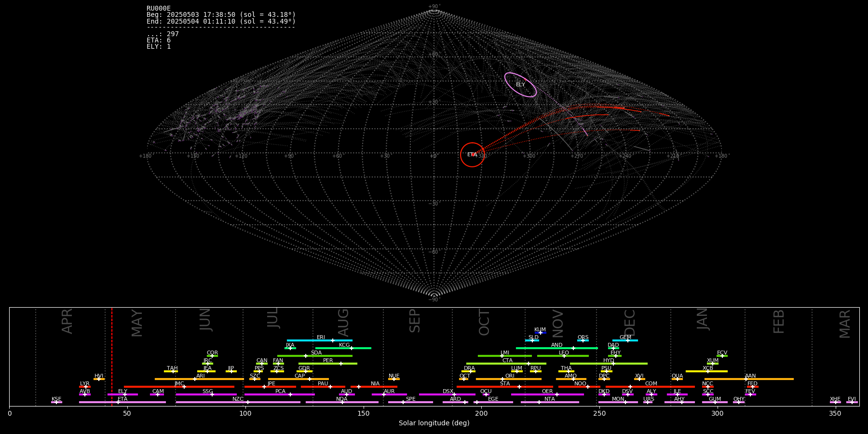Click the JUN month label in timeline

[205, 319]
